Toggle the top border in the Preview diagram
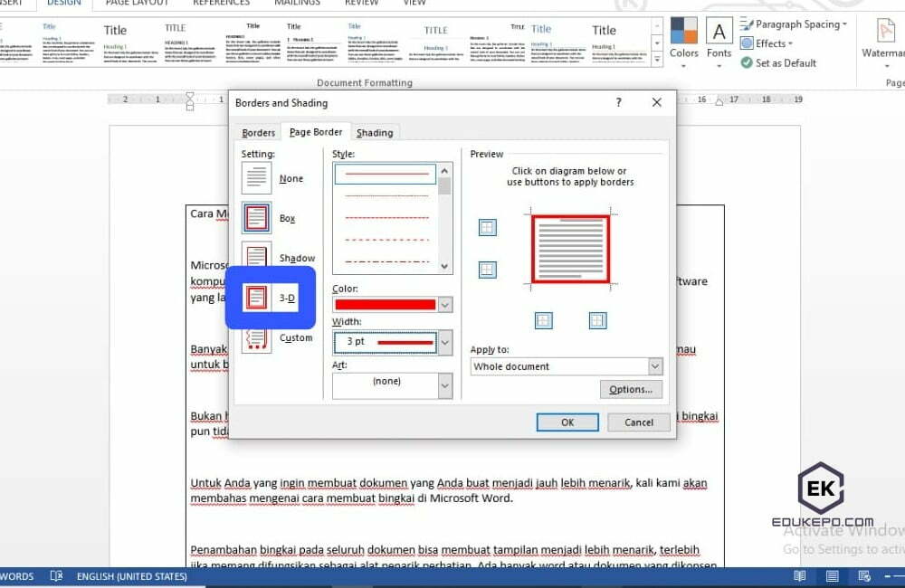 click(x=487, y=227)
